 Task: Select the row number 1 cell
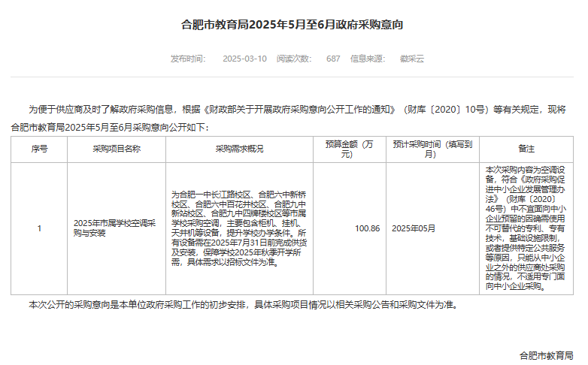39,228
